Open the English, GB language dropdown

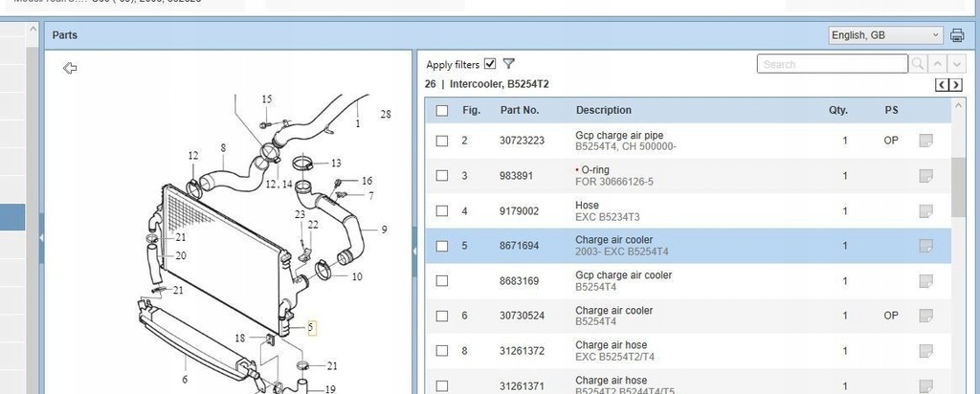(885, 35)
